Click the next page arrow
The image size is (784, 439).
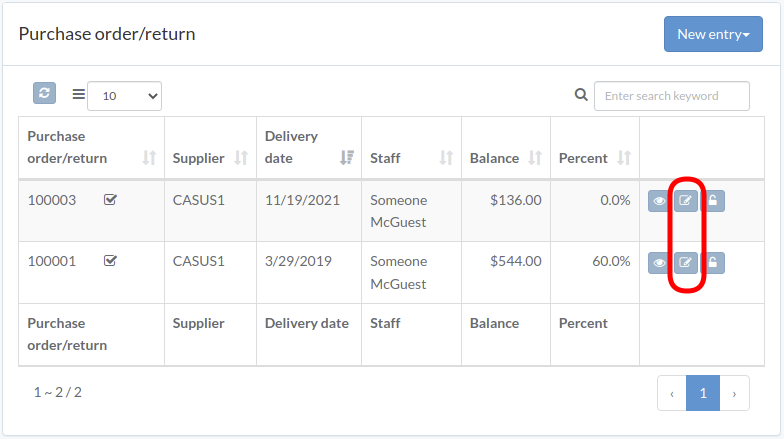tap(734, 393)
